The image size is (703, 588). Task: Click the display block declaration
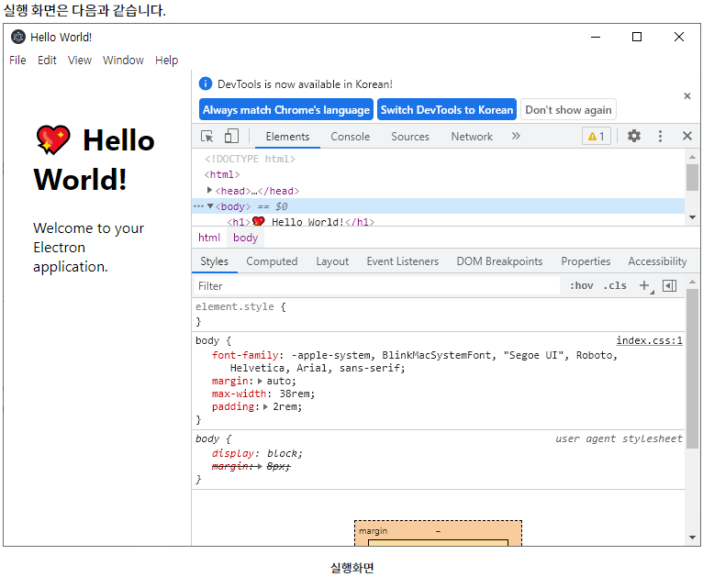click(x=257, y=453)
